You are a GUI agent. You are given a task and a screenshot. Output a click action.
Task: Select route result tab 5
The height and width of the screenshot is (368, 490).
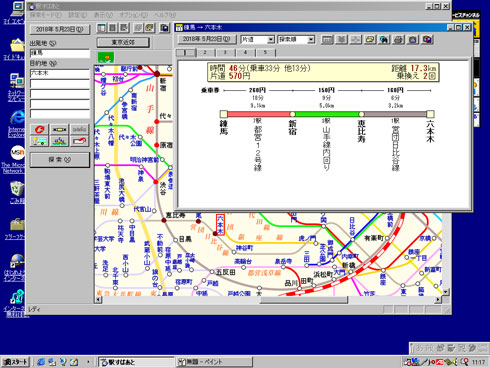(265, 52)
